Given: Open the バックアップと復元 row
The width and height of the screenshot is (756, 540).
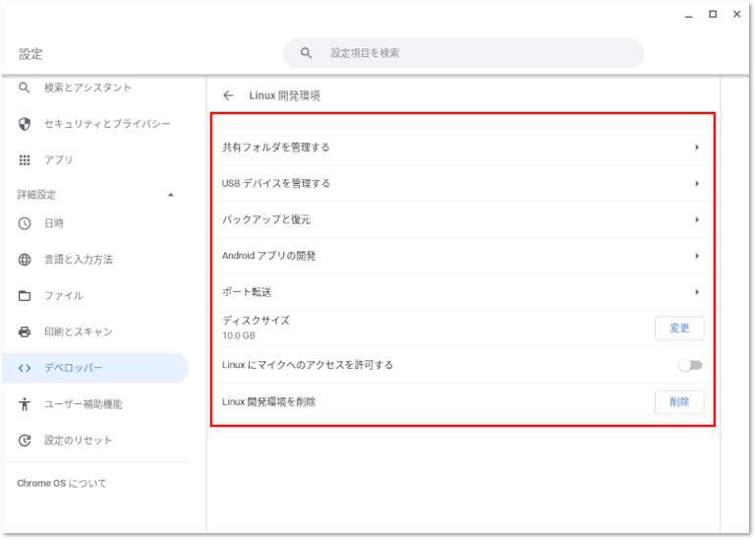Looking at the screenshot, I should 462,219.
